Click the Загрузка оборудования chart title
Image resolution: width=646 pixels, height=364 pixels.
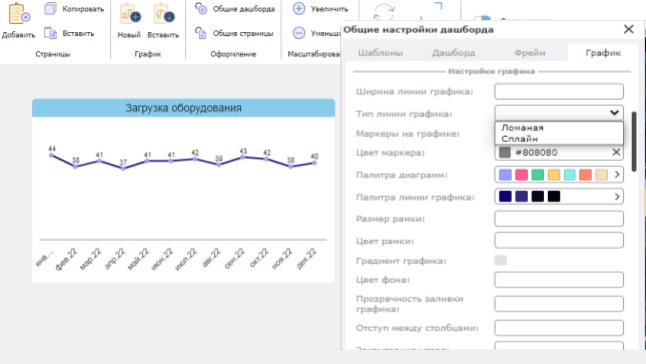(183, 108)
